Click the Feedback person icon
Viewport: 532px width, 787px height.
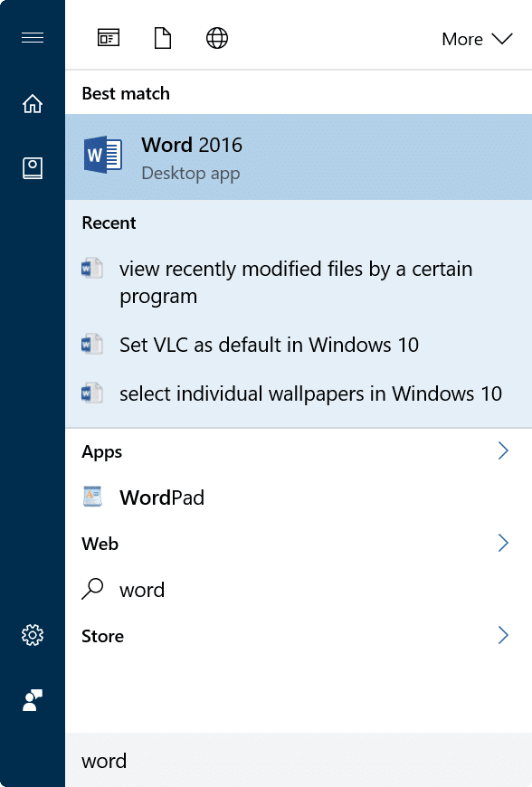33,699
